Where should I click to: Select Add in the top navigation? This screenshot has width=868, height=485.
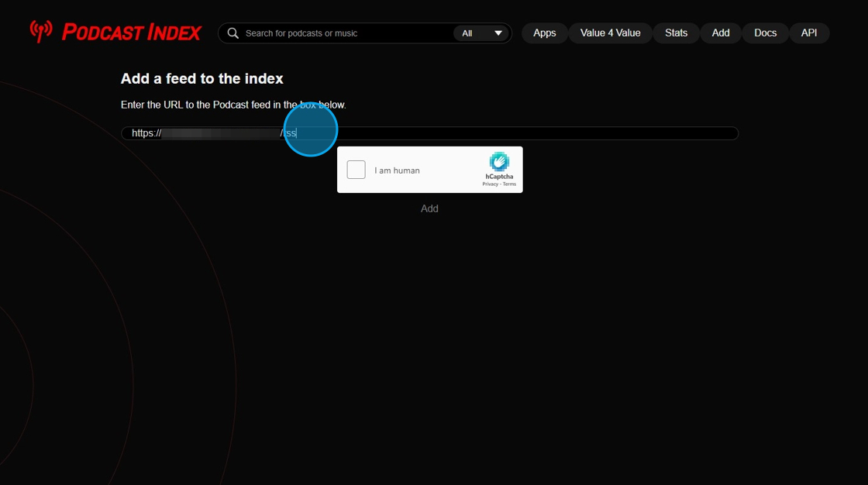(720, 33)
